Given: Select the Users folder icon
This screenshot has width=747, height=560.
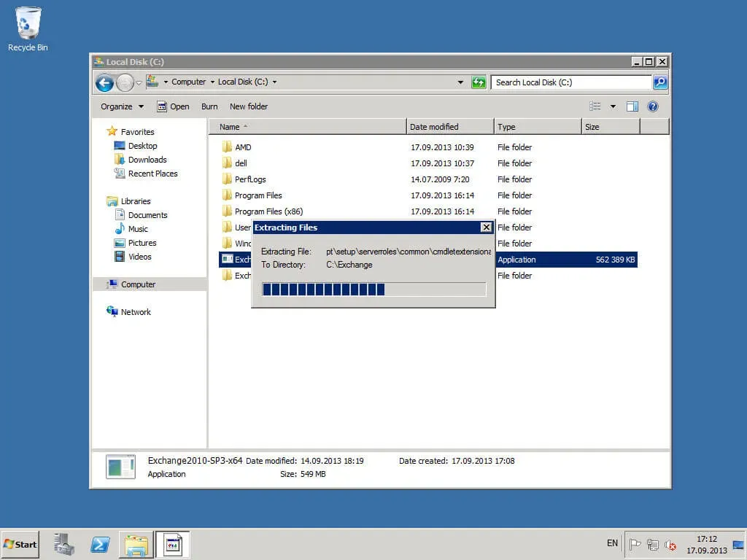Looking at the screenshot, I should pos(228,227).
